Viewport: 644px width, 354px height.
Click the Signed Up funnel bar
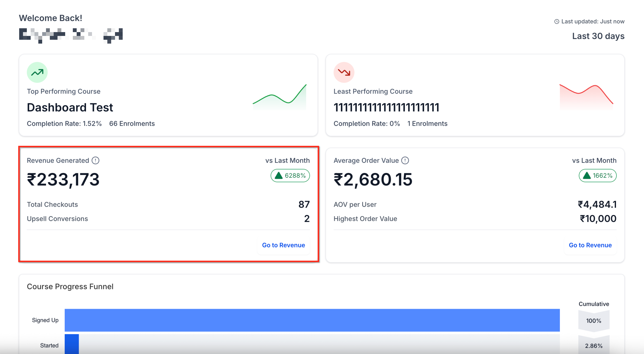coord(312,320)
